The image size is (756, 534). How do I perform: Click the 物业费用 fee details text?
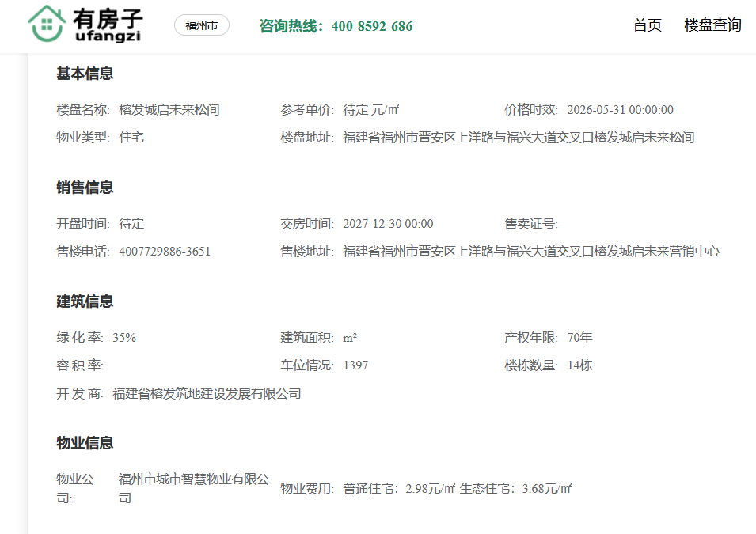(x=457, y=489)
